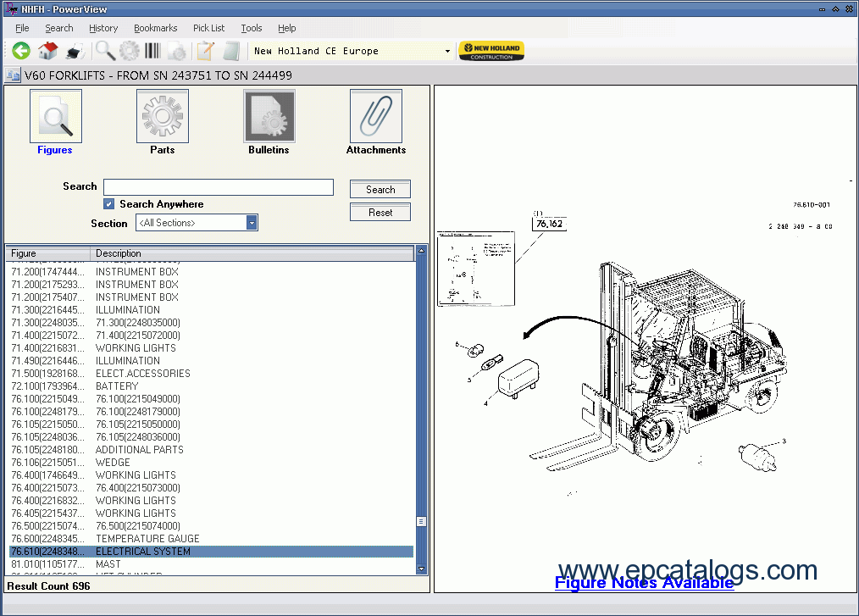
Task: Open the History menu
Action: pos(103,28)
